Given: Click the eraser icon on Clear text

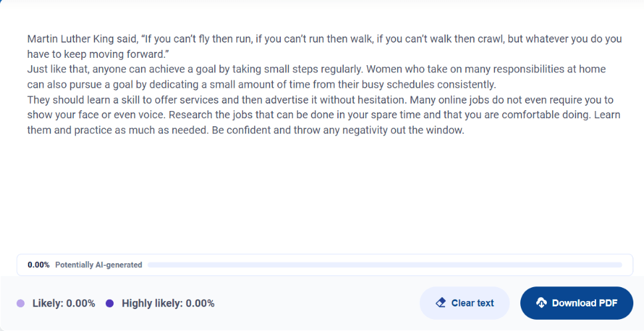Looking at the screenshot, I should (440, 303).
